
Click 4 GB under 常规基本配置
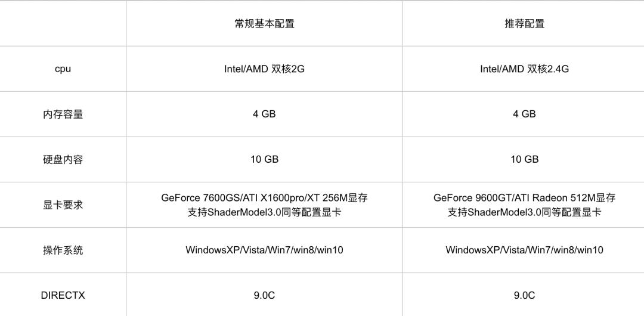(264, 114)
